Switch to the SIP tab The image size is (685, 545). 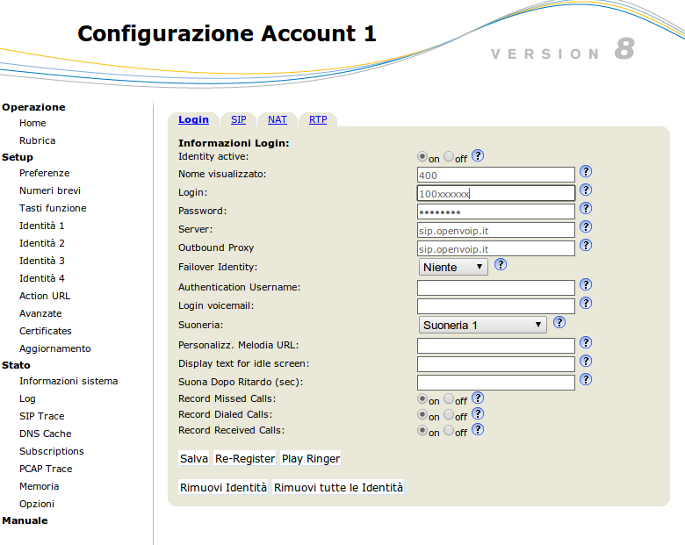tap(239, 120)
